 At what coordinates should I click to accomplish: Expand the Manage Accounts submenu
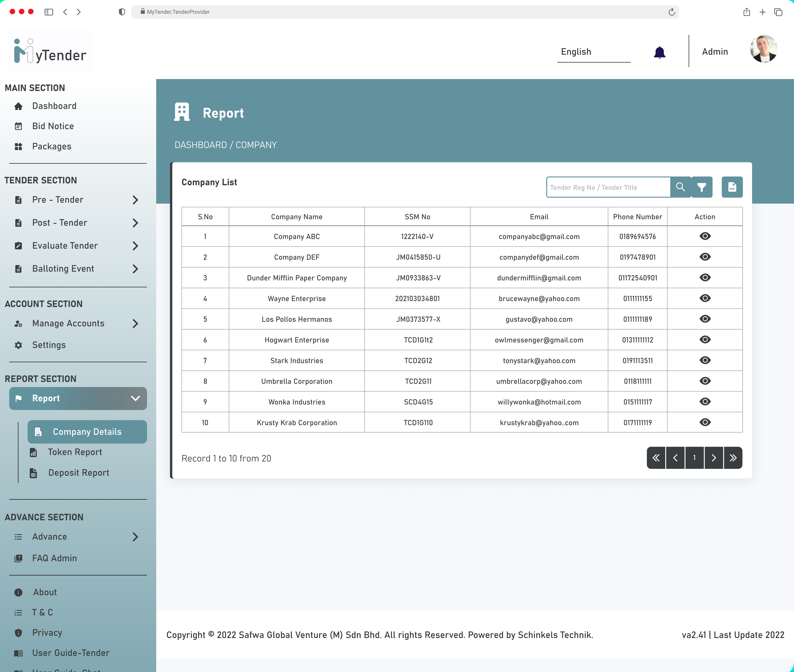point(136,323)
